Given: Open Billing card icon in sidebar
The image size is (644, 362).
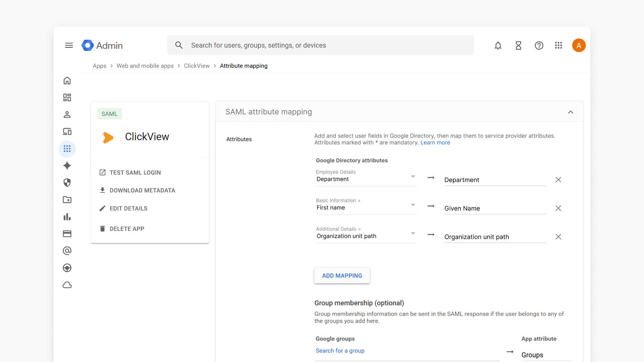Looking at the screenshot, I should [67, 234].
